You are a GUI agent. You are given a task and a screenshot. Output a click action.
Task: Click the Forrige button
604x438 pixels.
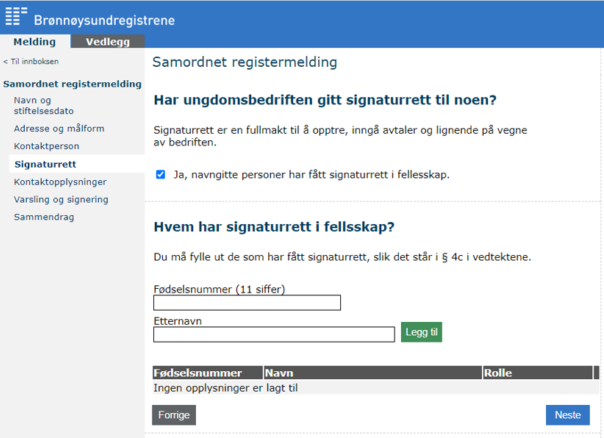(x=174, y=415)
